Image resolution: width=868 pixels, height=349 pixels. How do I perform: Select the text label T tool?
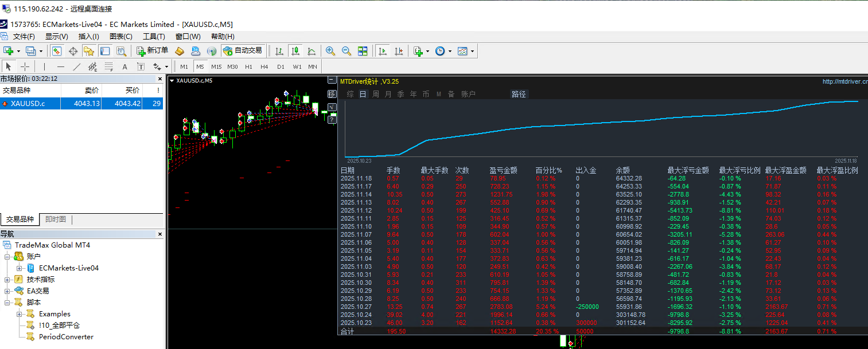pos(141,66)
